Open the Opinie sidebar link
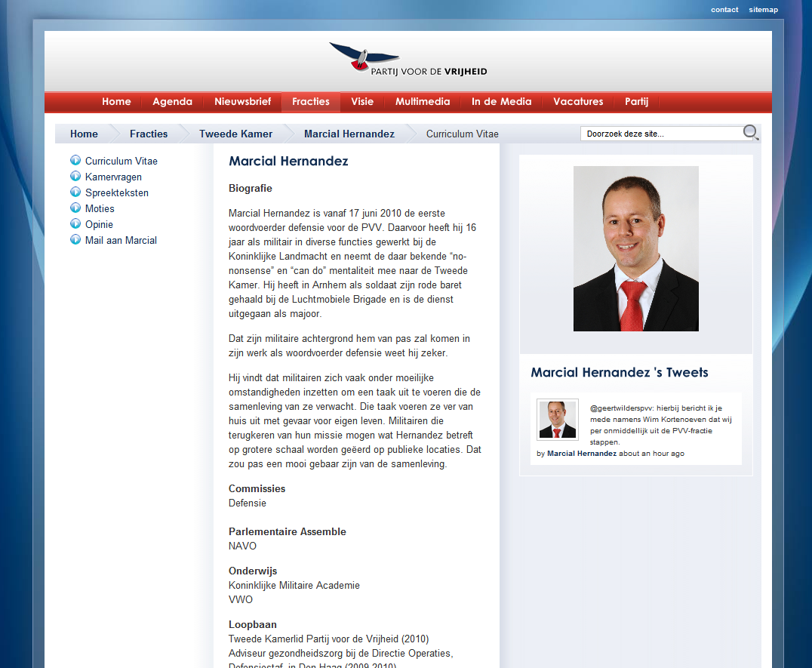The height and width of the screenshot is (668, 812). tap(99, 224)
